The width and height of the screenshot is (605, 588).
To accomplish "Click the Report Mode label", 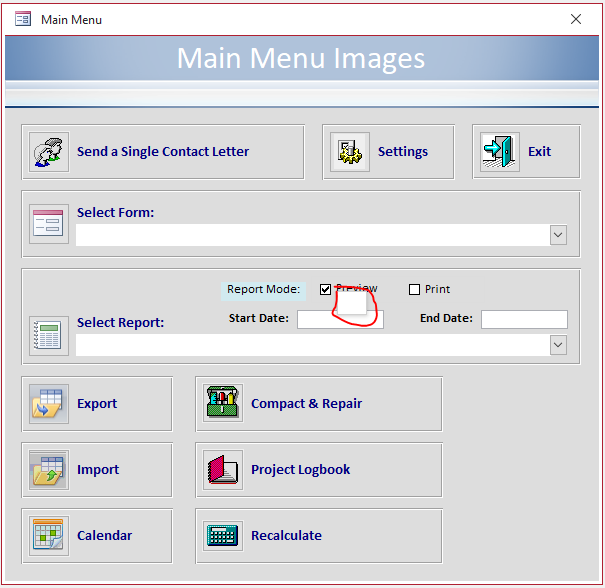I will (x=264, y=289).
